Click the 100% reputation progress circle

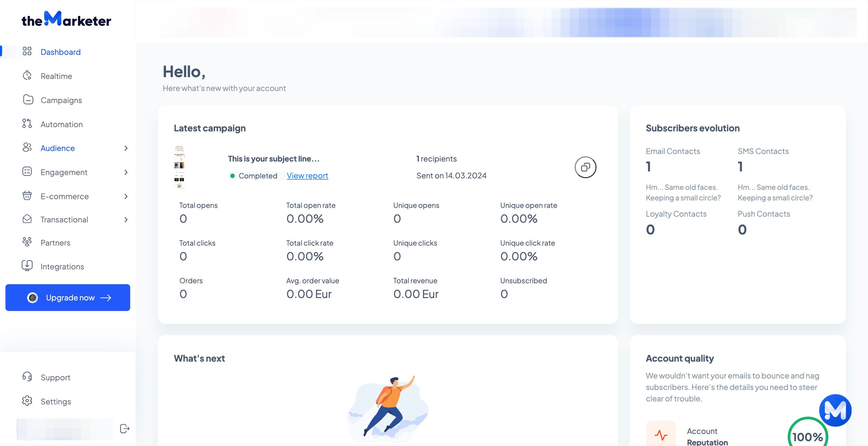(807, 436)
